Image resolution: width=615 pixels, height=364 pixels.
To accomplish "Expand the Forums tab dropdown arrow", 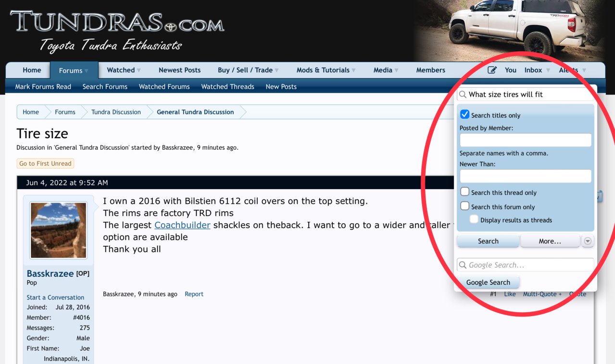I will [x=87, y=71].
